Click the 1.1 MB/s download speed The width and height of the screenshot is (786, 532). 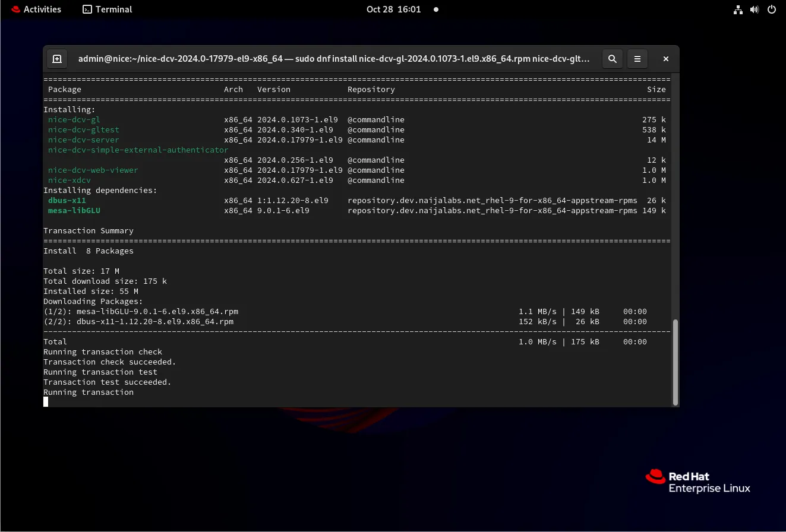click(x=538, y=312)
